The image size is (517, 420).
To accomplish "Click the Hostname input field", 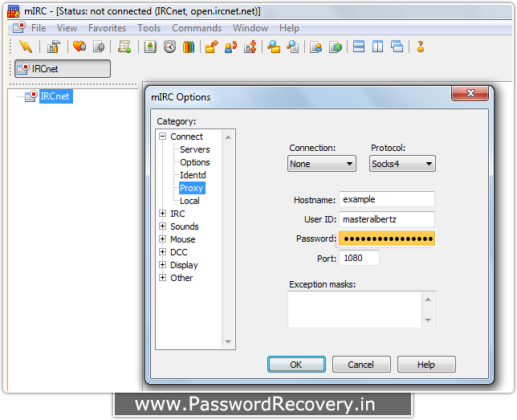I will (x=387, y=199).
